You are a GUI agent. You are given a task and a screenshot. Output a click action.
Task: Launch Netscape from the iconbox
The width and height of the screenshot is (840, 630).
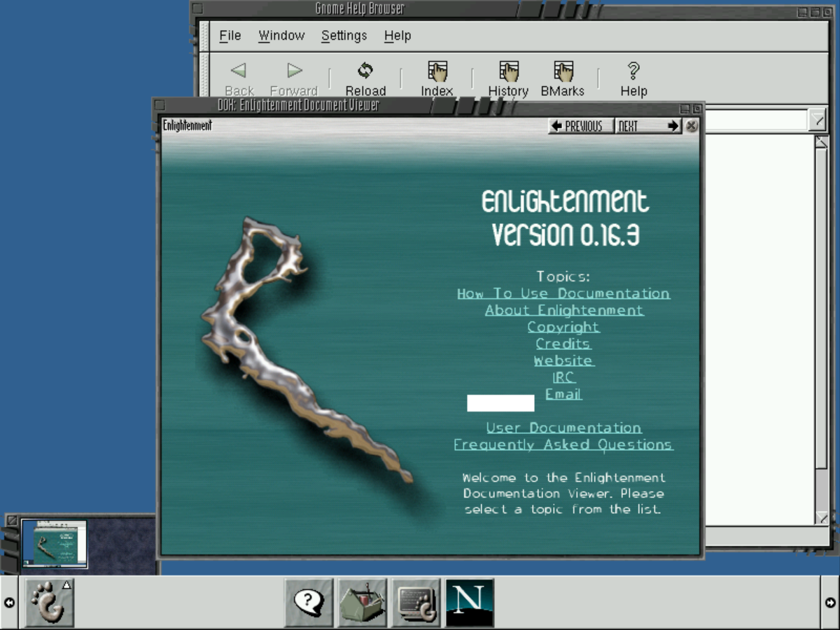coord(469,602)
